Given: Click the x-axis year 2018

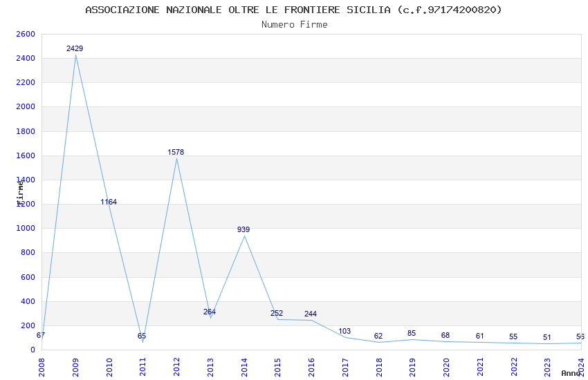Looking at the screenshot, I should [x=379, y=367].
